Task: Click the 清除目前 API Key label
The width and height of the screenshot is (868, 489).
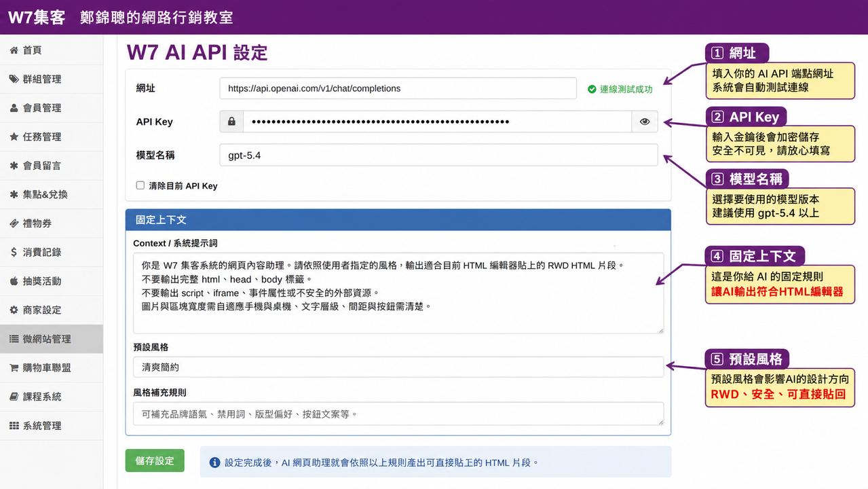Action: [x=183, y=186]
